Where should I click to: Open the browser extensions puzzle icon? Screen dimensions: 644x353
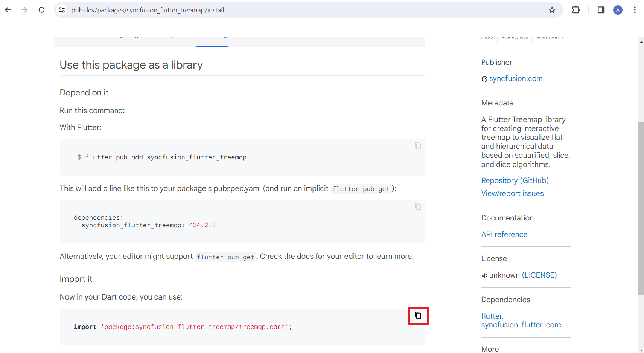pos(576,10)
